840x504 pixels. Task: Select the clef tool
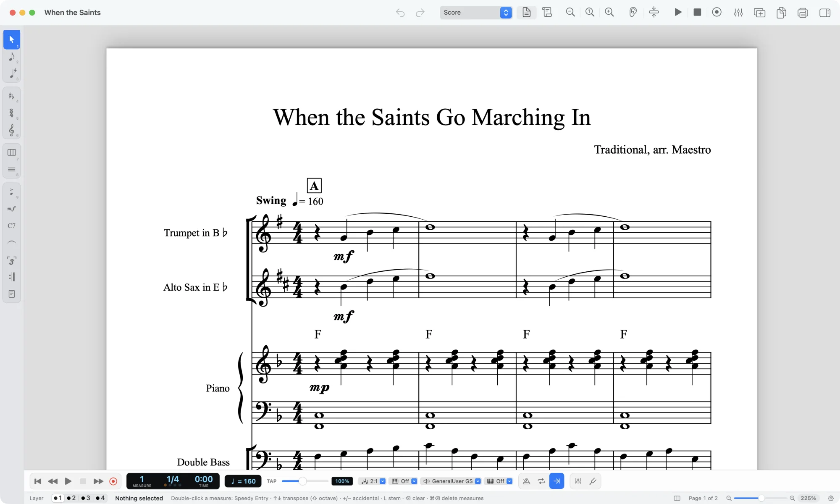point(12,130)
